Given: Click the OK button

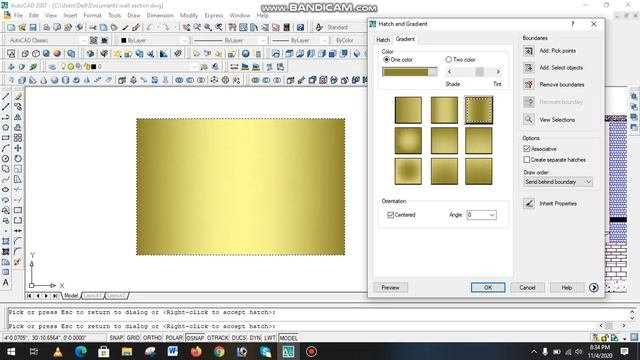Looking at the screenshot, I should (x=488, y=287).
